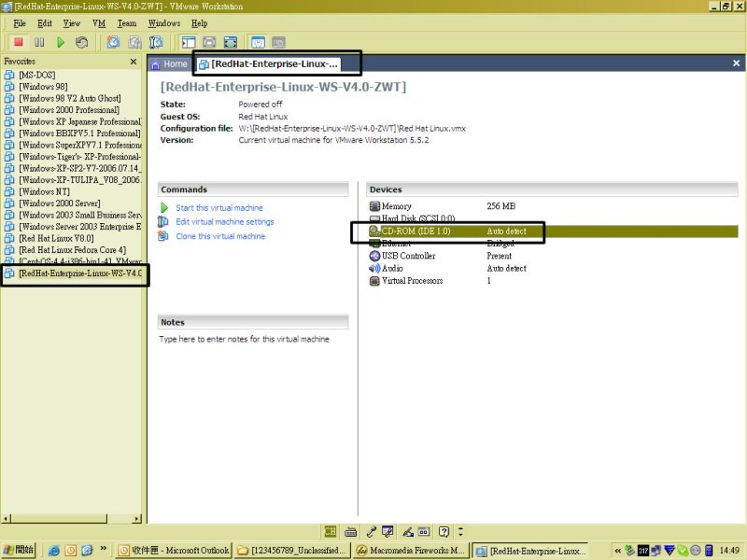Image resolution: width=747 pixels, height=560 pixels.
Task: Open the VM menu
Action: [x=99, y=22]
